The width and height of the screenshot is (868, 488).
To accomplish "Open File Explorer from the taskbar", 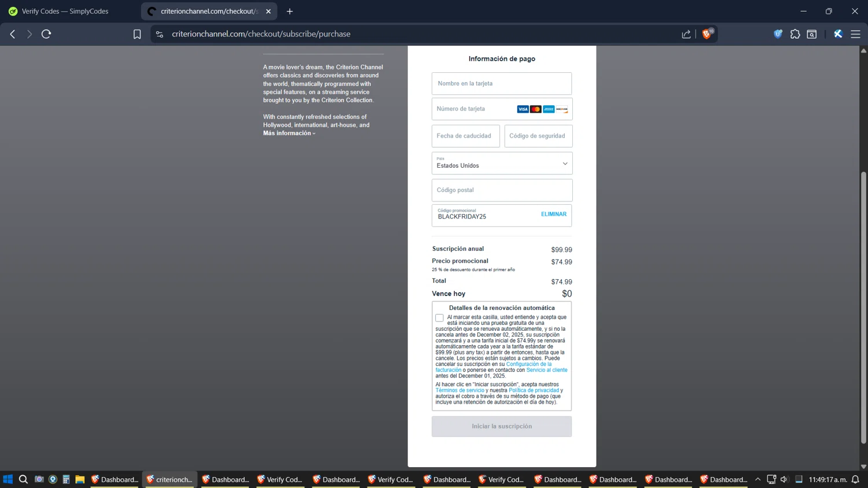I will click(80, 479).
